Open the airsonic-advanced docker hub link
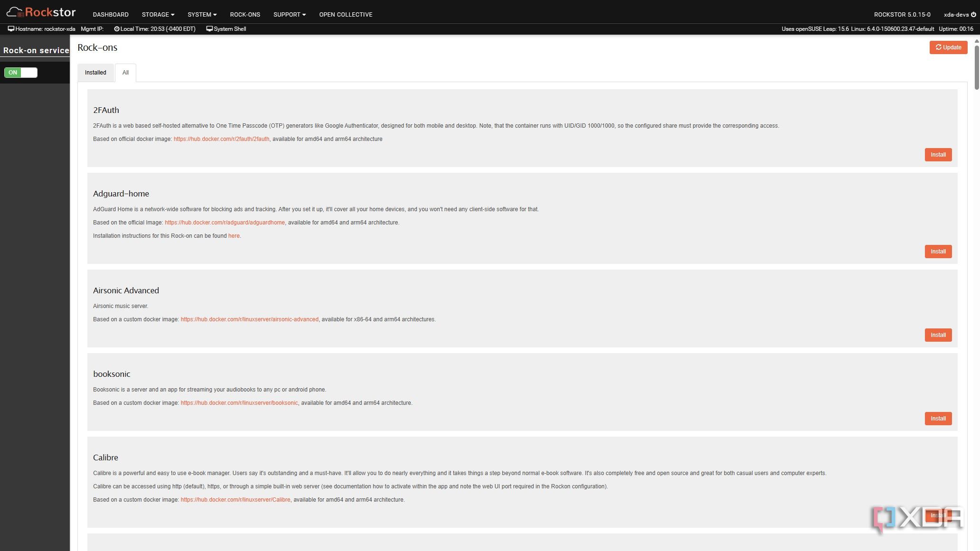 tap(249, 319)
